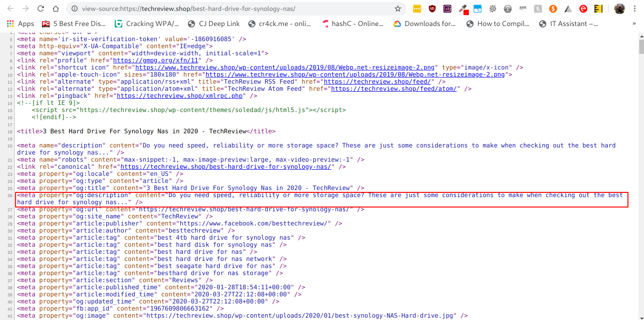Click the fb:app_id 1967609806663162 line
Viewport: 644px width, 320px height.
120,308
